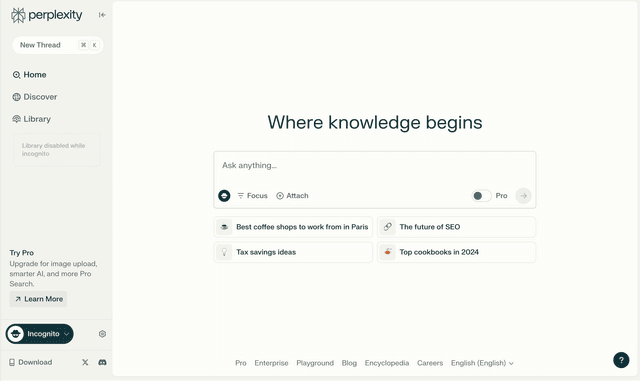Open the Incognito account dropdown

tap(40, 334)
